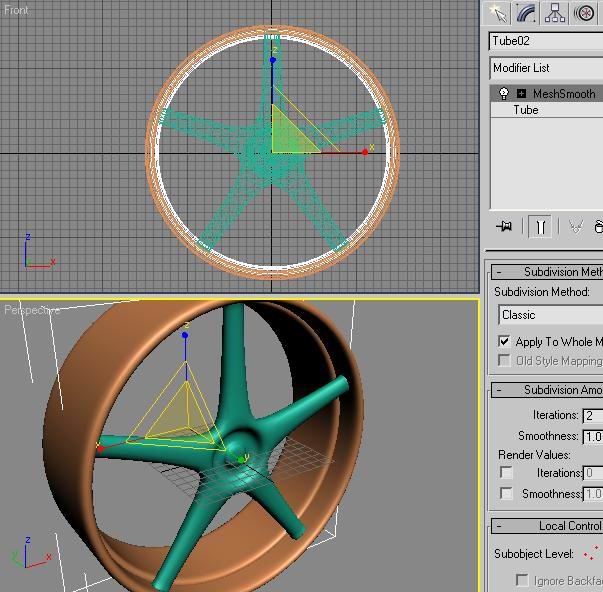Open the Modifier List dropdown
Viewport: 603px width, 592px height.
(x=545, y=68)
